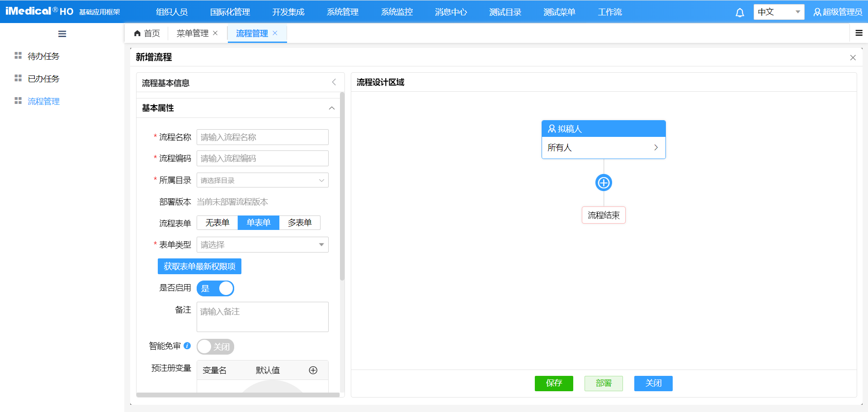
Task: Open the 表单类型 dropdown
Action: pos(262,245)
